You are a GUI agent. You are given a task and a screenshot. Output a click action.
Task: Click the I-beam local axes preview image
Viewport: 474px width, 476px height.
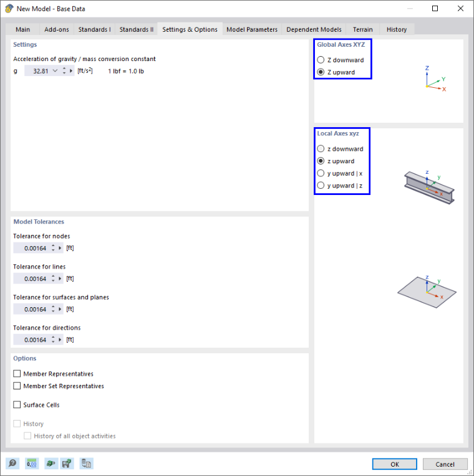pyautogui.click(x=429, y=188)
